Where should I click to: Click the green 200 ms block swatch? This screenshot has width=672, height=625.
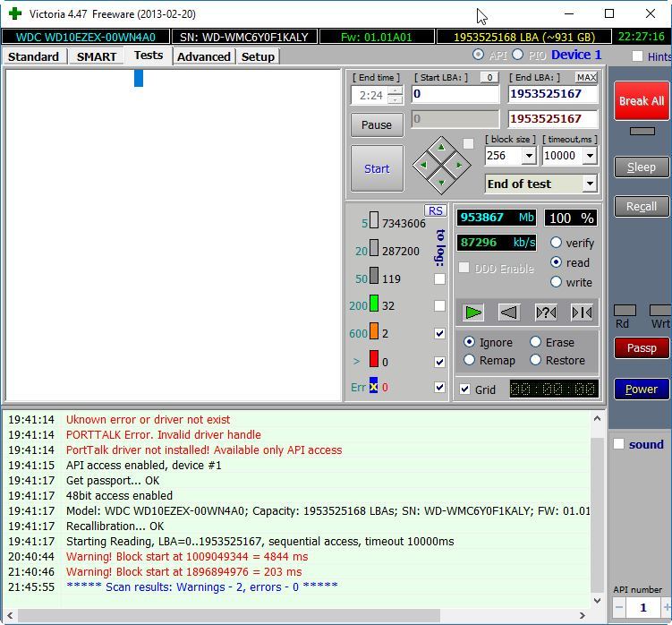point(374,303)
